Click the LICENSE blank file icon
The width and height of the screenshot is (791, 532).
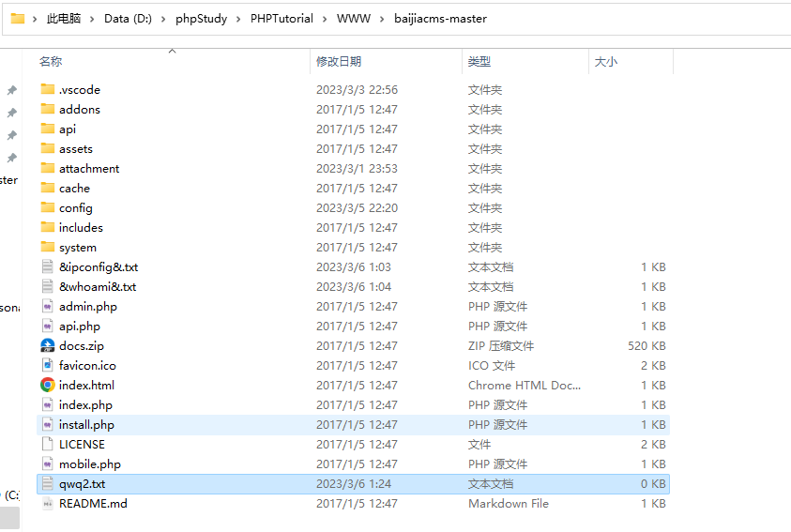pos(48,444)
